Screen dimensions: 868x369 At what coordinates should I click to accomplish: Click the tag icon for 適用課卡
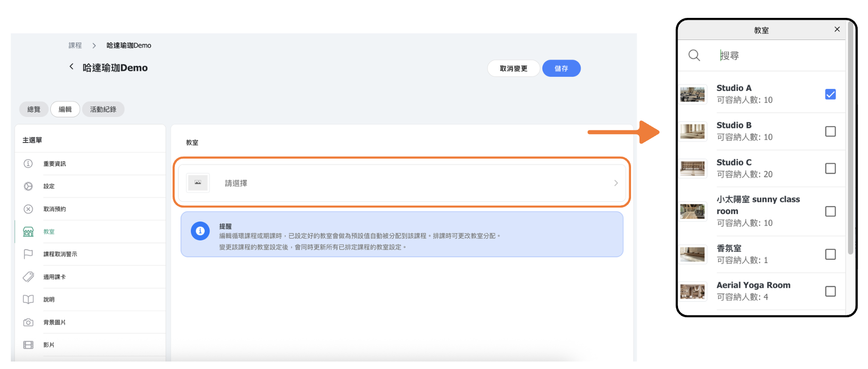[28, 277]
